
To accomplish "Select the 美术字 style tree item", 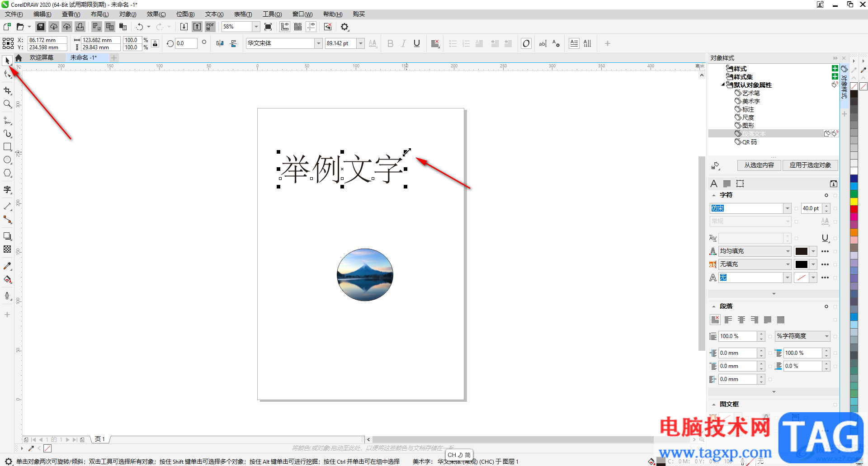I will (x=751, y=101).
